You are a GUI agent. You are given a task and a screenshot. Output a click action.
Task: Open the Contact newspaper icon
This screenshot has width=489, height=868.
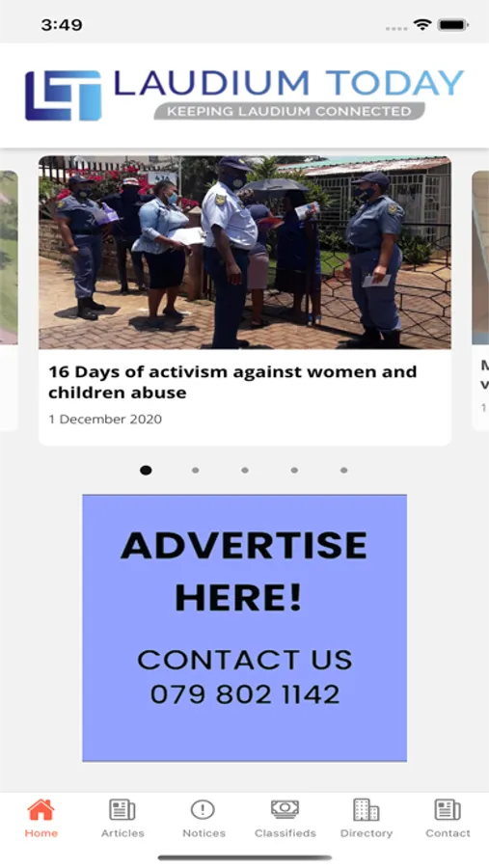click(x=448, y=810)
